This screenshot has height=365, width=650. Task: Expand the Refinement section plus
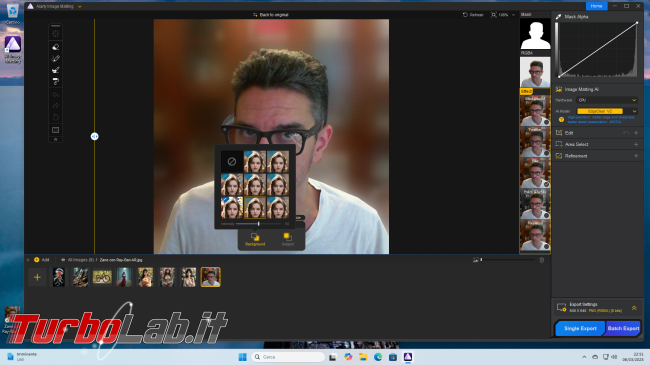pos(636,156)
